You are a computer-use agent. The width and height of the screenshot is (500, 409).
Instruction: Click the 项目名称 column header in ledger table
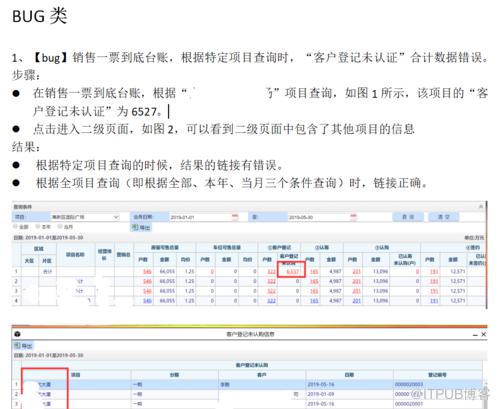pyautogui.click(x=75, y=255)
